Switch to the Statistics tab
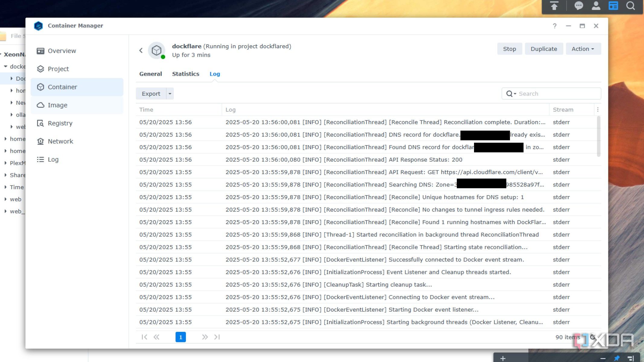 pyautogui.click(x=185, y=74)
